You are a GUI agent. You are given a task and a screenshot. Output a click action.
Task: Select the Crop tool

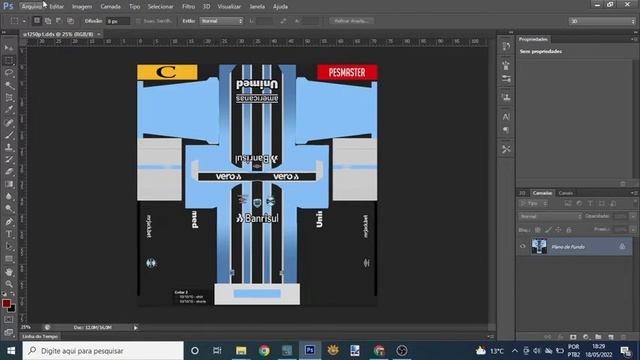[x=9, y=97]
